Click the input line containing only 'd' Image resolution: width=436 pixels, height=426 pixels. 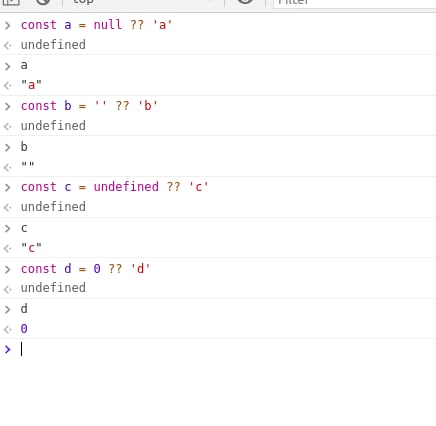[24, 309]
